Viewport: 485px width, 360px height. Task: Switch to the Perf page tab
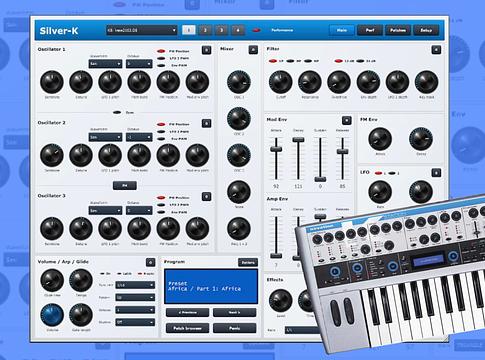(370, 30)
